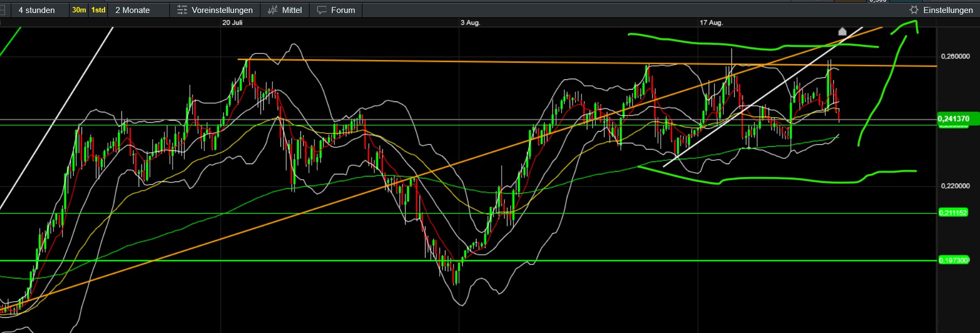Open chart Einstellungen
Viewport: 980px width, 333px height.
tap(941, 10)
